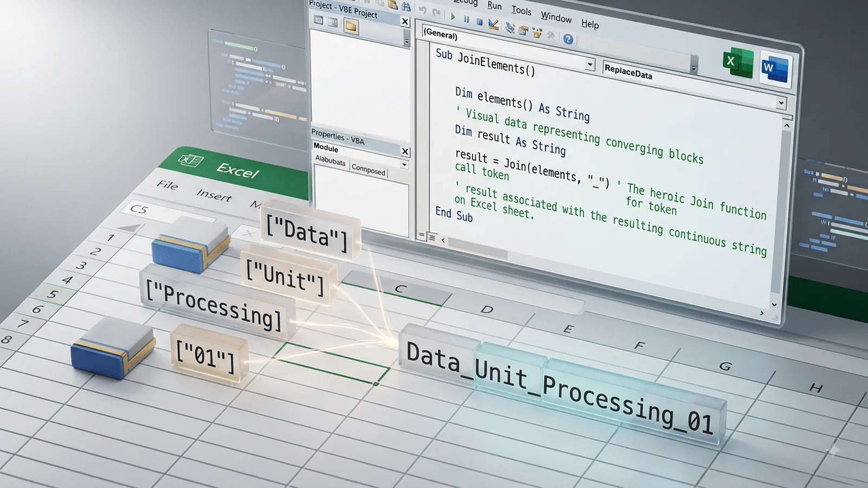Click View Code icon in Project panel

point(318,20)
